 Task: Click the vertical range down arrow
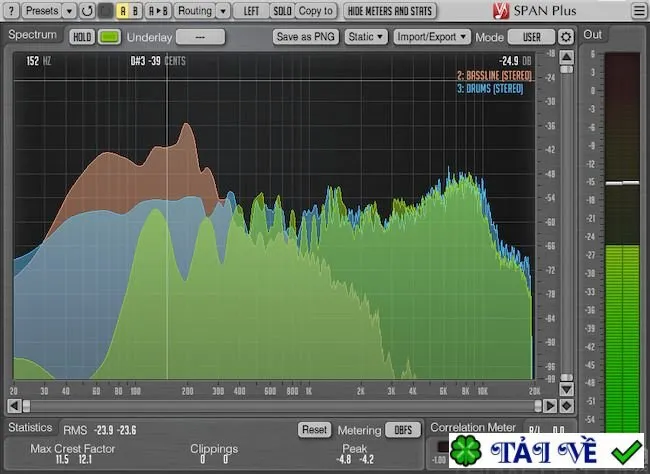tap(567, 389)
